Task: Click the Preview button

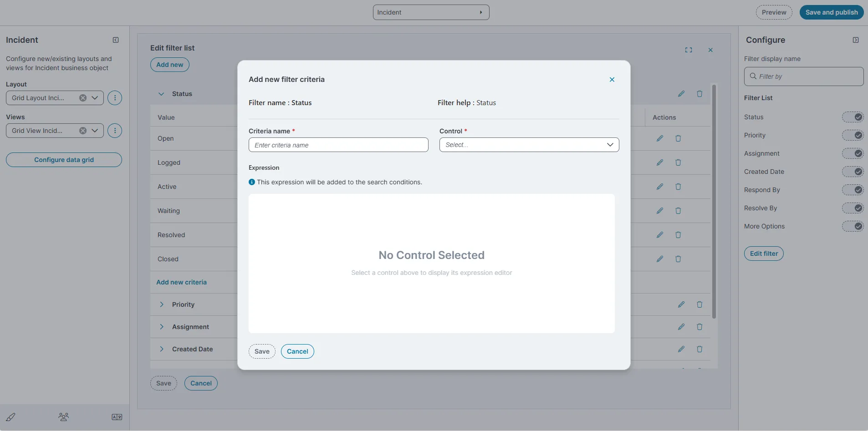Action: coord(774,12)
